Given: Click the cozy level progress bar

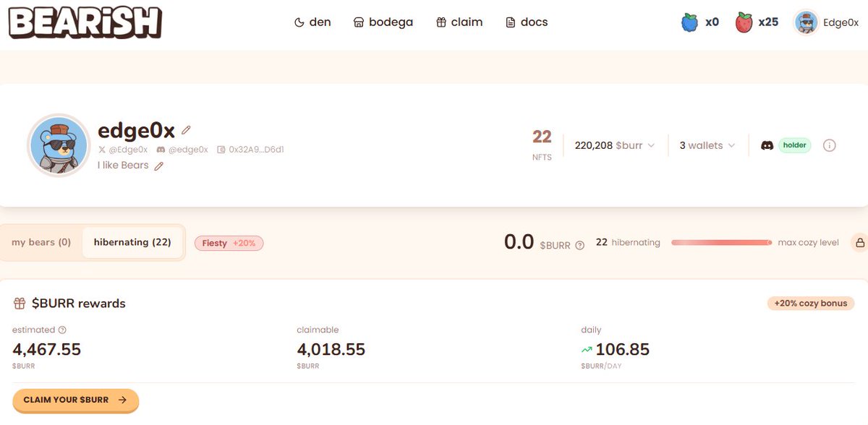Looking at the screenshot, I should [x=721, y=243].
